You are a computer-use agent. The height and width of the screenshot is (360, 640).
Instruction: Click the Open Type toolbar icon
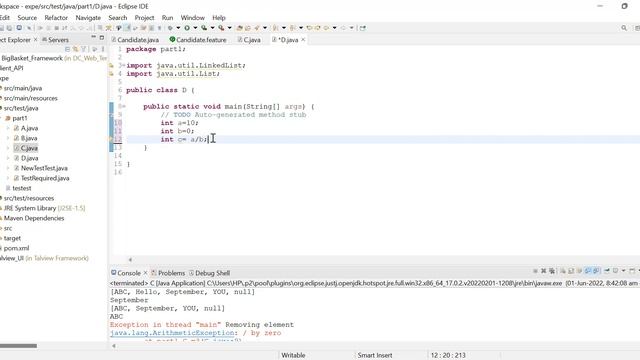[x=239, y=28]
